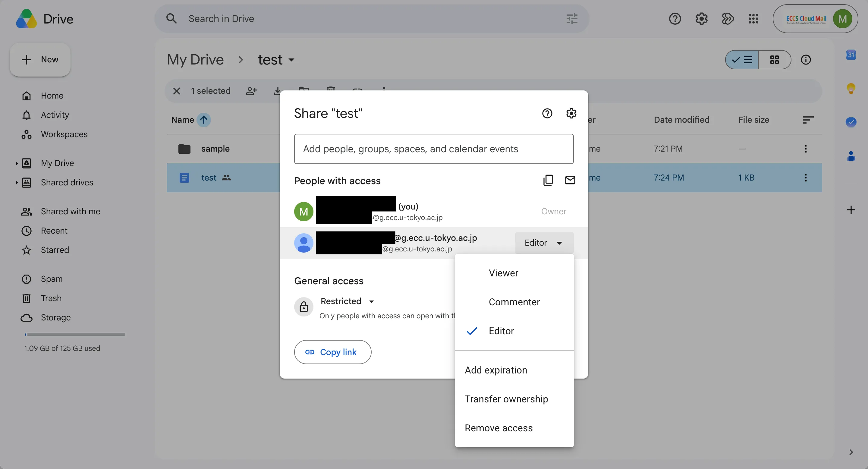
Task: Reverse sort direction arrow beside Name
Action: (204, 120)
